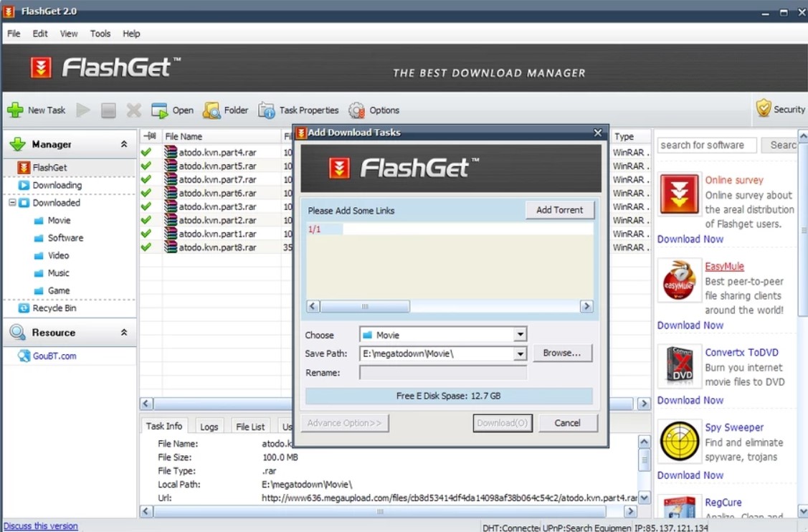Click the links area right scroll arrow
The width and height of the screenshot is (808, 532).
586,306
